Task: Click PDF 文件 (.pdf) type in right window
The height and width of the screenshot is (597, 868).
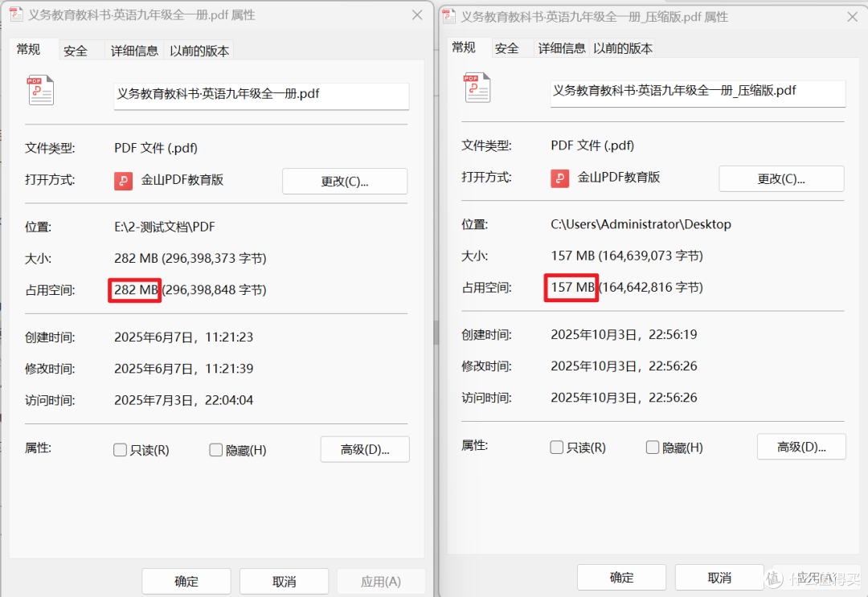Action: coord(592,145)
